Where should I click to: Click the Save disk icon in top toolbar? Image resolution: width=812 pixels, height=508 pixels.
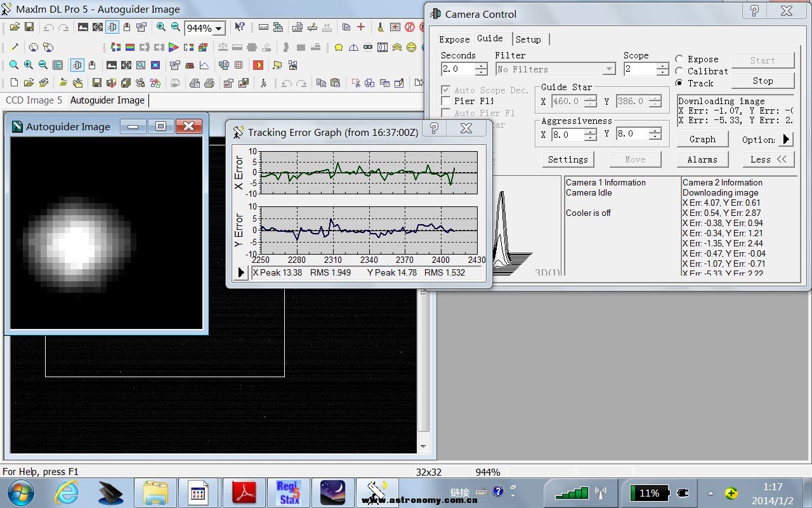[29, 27]
